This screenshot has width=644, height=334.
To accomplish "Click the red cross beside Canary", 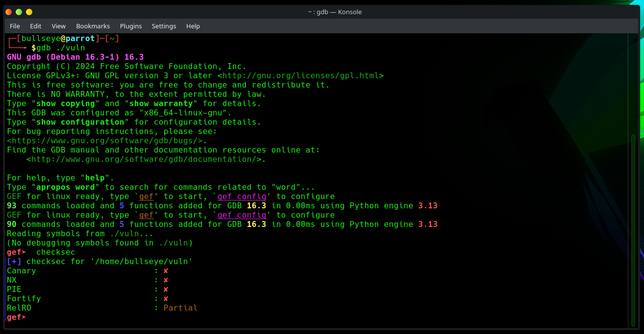I will (166, 271).
